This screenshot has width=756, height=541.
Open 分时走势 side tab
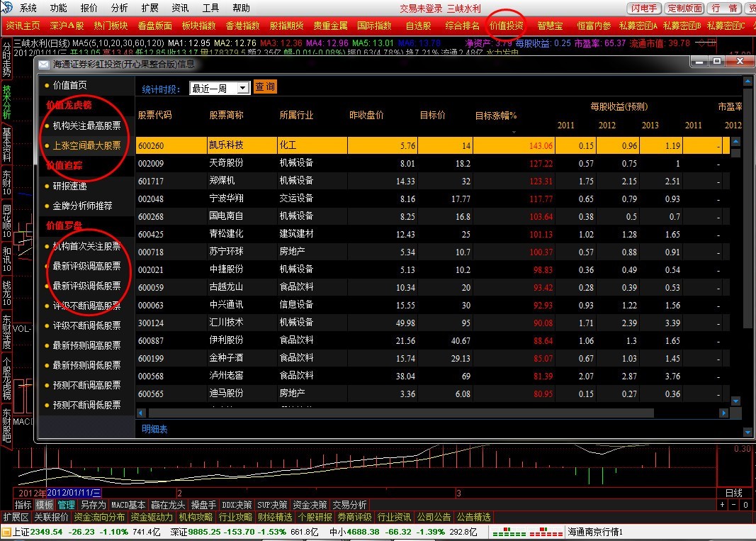[x=6, y=60]
